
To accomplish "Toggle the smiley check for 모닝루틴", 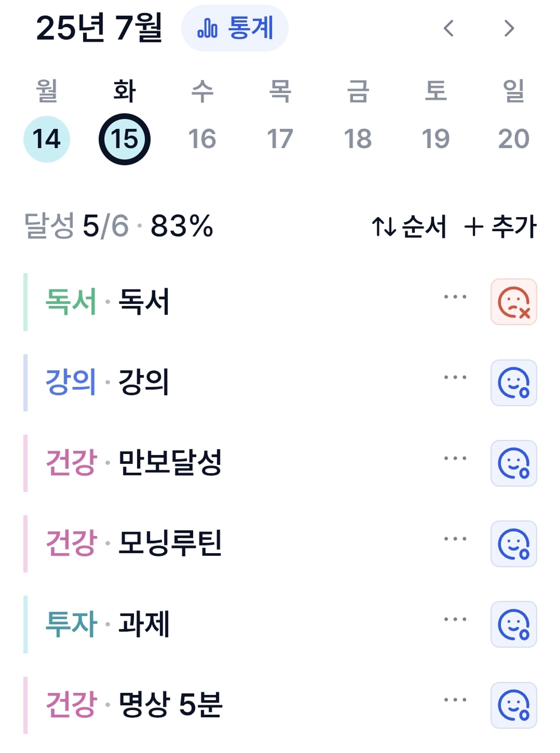I will click(514, 544).
